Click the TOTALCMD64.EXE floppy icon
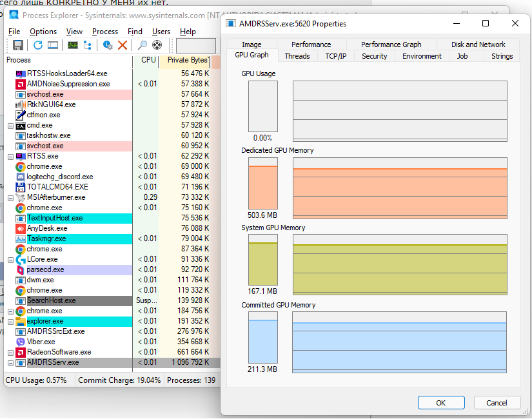This screenshot has width=532, height=419. click(21, 188)
